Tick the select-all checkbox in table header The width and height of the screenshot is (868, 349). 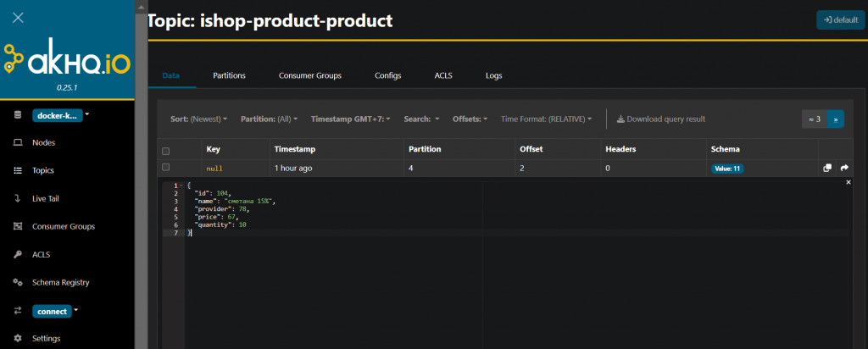166,150
